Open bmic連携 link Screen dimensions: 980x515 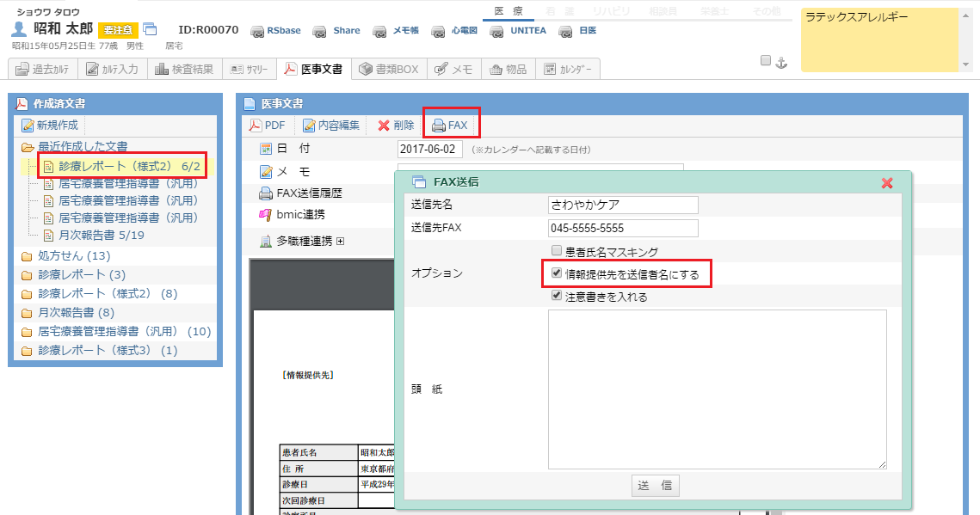point(292,215)
